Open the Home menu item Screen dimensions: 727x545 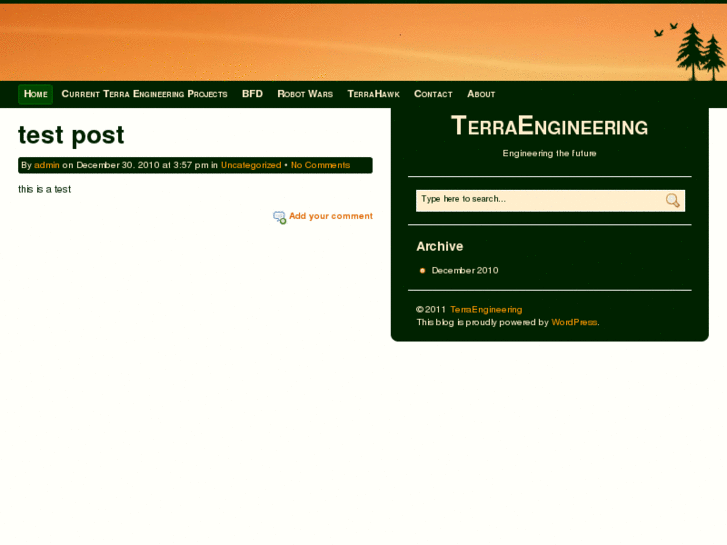click(x=36, y=94)
